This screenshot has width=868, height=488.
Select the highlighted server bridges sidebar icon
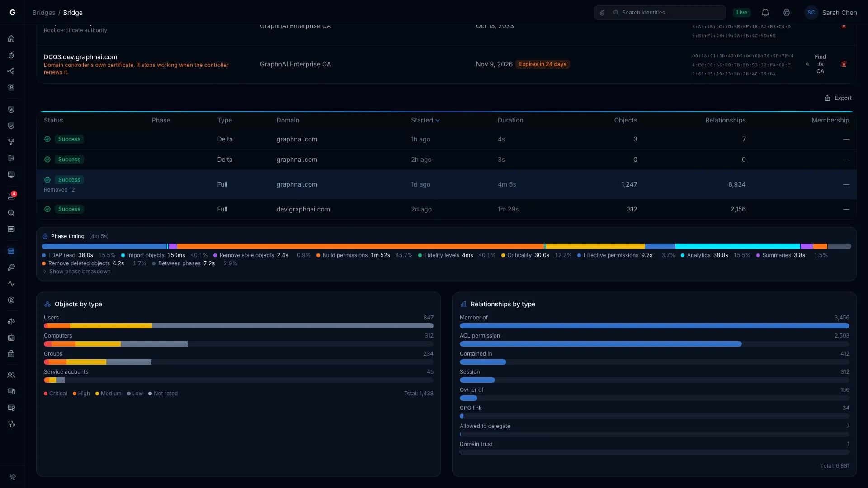[x=11, y=251]
